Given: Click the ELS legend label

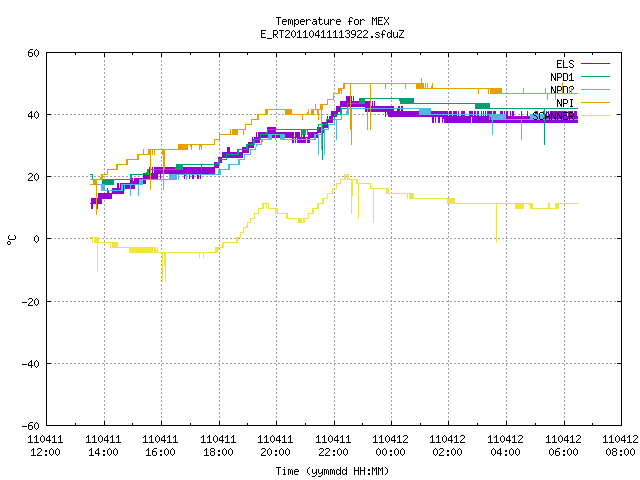Looking at the screenshot, I should pos(565,64).
